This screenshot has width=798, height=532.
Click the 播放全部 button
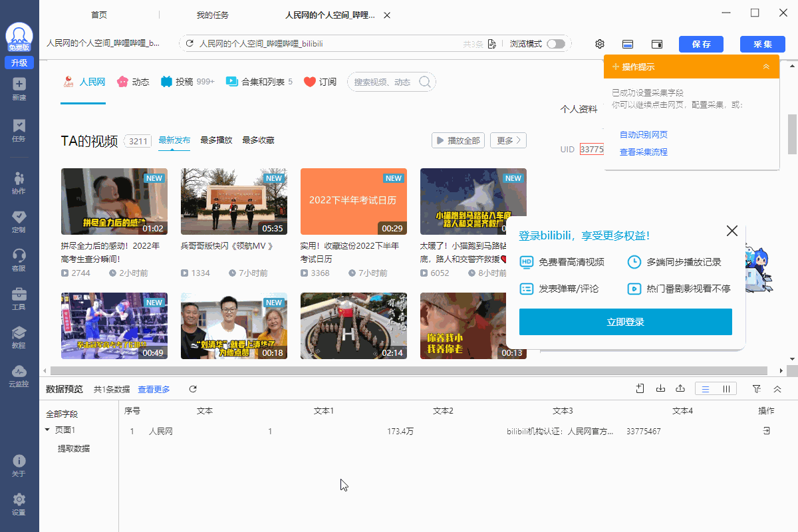point(458,140)
